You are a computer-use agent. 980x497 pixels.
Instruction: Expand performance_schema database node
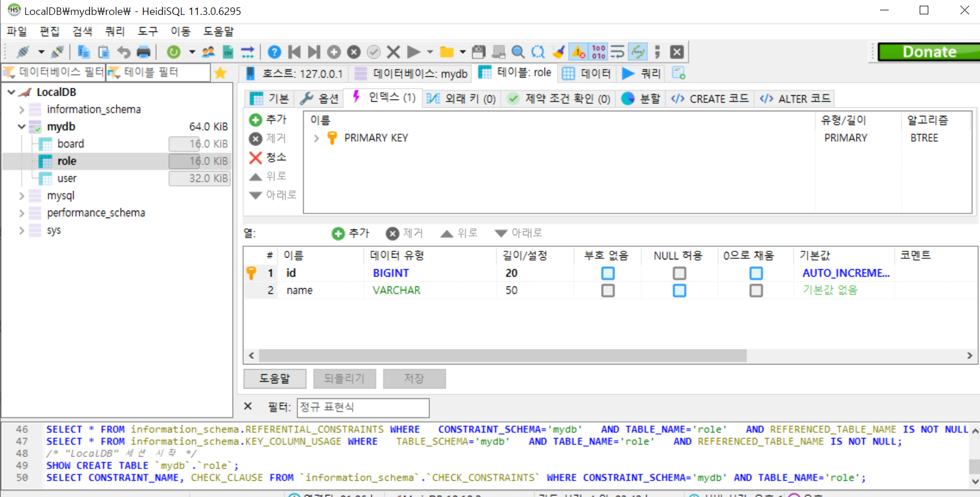[x=22, y=213]
